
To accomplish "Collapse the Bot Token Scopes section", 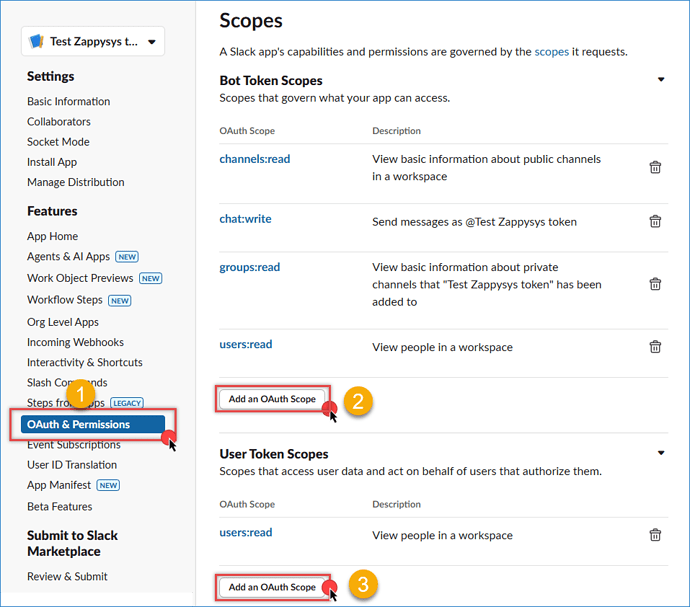I will tap(661, 80).
